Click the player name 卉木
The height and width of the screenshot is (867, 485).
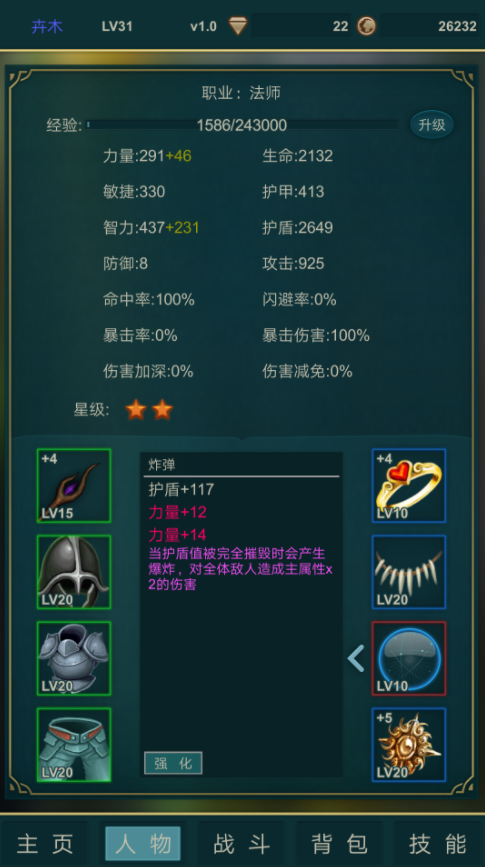point(47,26)
